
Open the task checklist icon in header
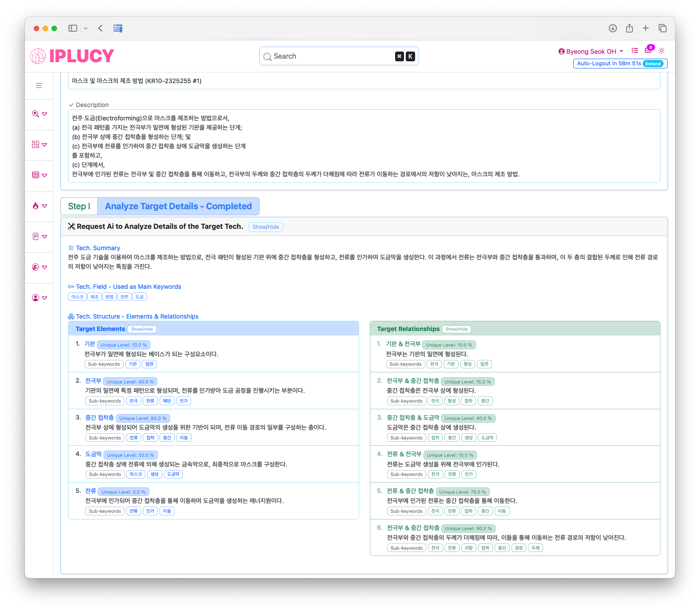tap(635, 51)
